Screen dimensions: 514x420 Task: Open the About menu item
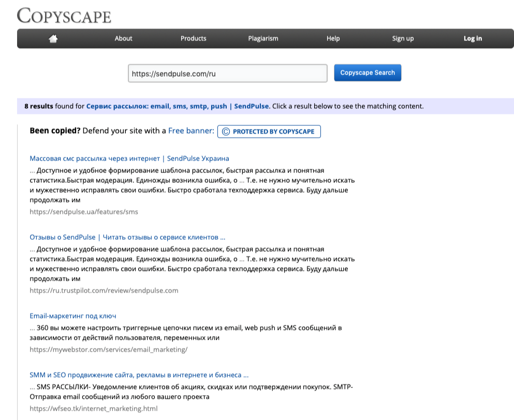point(123,38)
